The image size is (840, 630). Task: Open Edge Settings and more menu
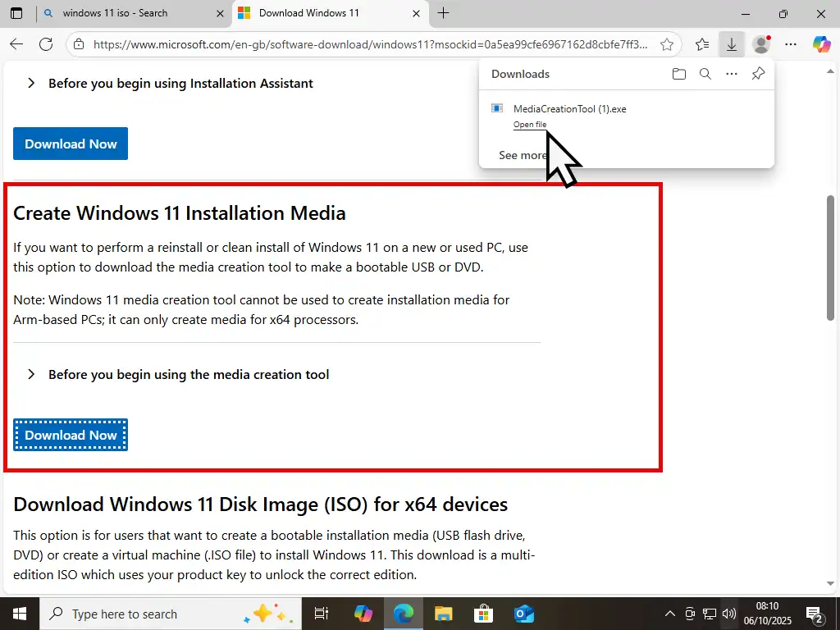pos(791,44)
